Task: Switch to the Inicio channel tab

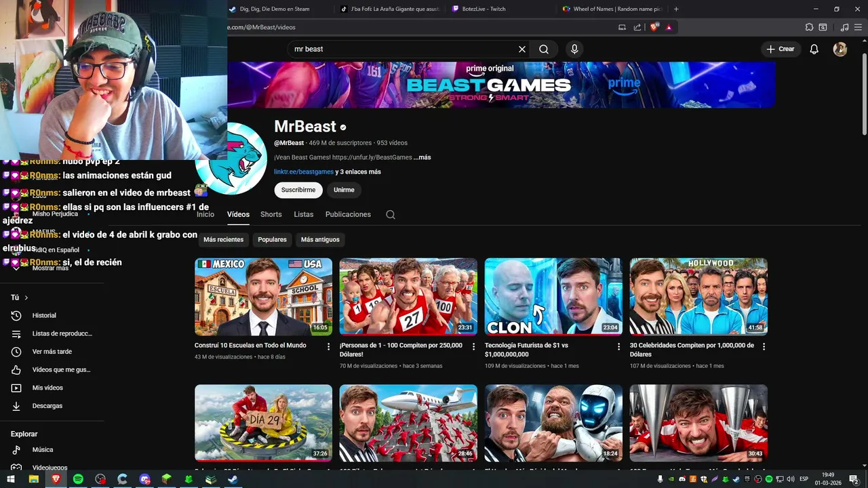Action: pos(205,214)
